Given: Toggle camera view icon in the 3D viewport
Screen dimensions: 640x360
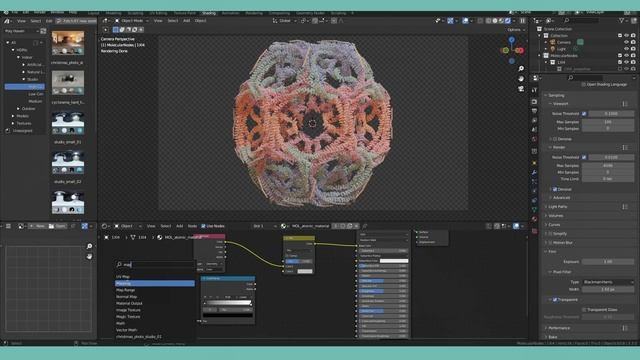Looking at the screenshot, I should (521, 89).
